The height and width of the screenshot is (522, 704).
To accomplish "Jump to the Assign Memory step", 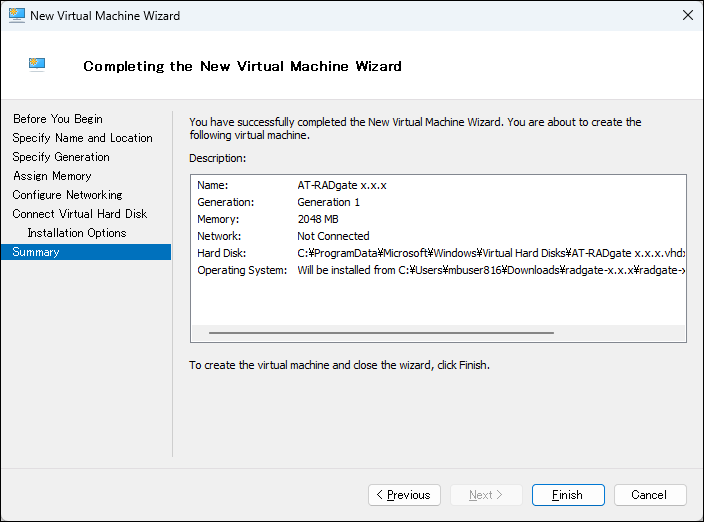I will (x=52, y=176).
